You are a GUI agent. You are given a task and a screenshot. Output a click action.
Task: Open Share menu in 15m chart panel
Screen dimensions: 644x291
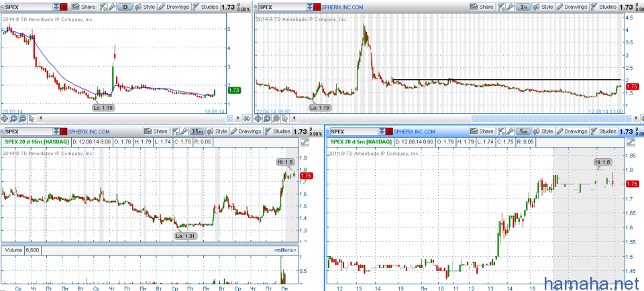tap(156, 131)
